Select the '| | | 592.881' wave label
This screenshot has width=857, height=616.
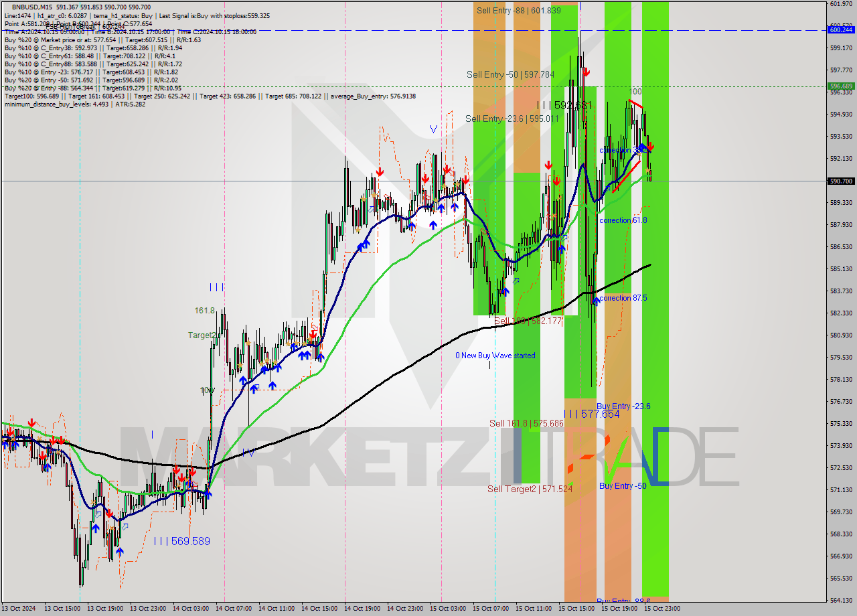564,105
